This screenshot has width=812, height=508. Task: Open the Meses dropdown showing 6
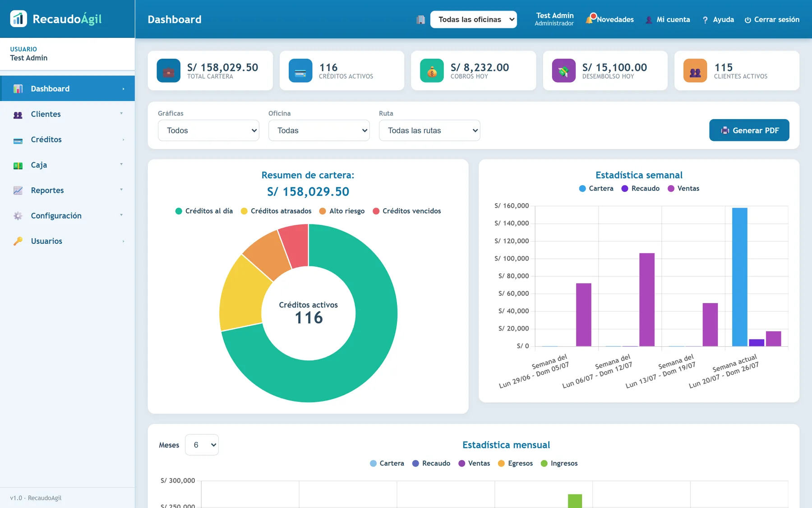(x=202, y=445)
